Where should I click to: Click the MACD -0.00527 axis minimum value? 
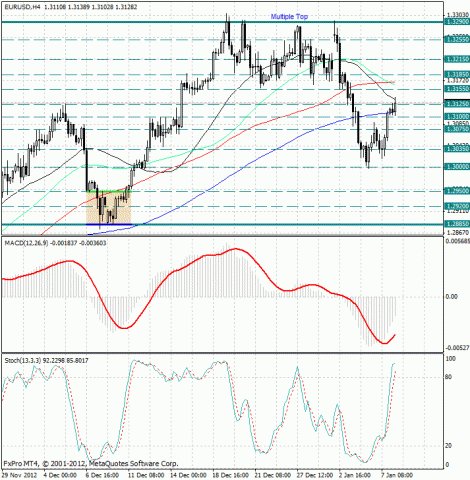(x=457, y=348)
